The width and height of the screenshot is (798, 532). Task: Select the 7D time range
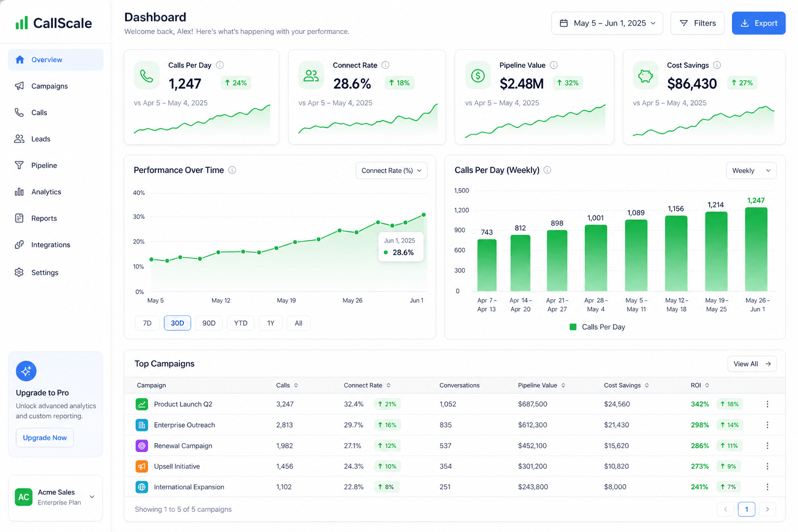pos(148,323)
